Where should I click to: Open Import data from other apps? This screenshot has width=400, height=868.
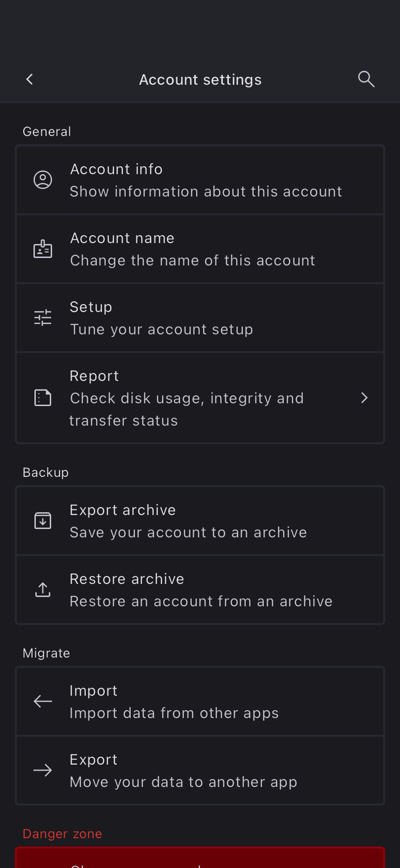174,713
